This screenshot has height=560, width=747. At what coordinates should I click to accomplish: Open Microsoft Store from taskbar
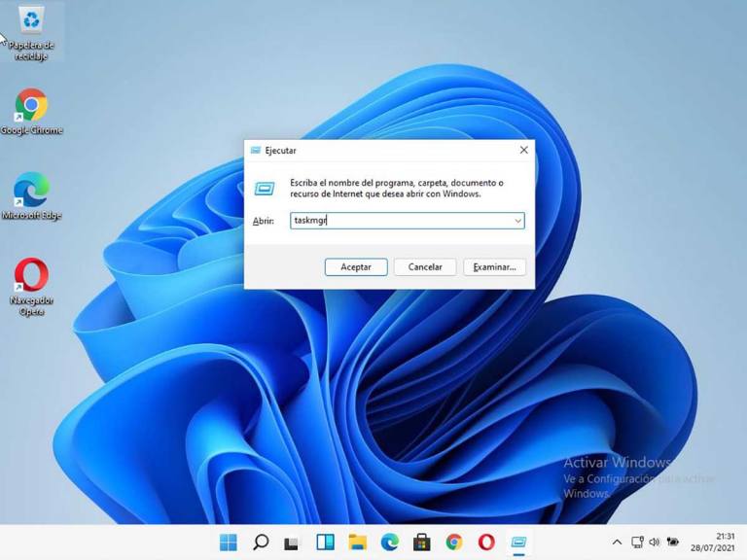(x=421, y=542)
